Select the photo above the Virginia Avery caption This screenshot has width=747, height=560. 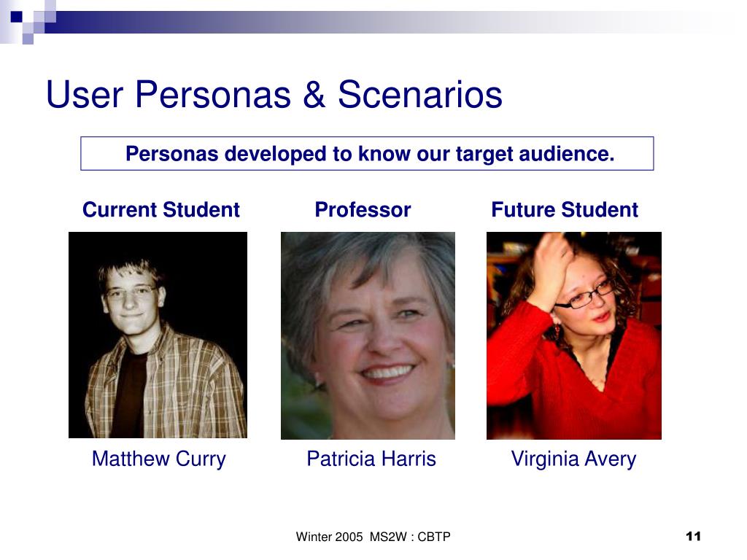(x=573, y=335)
